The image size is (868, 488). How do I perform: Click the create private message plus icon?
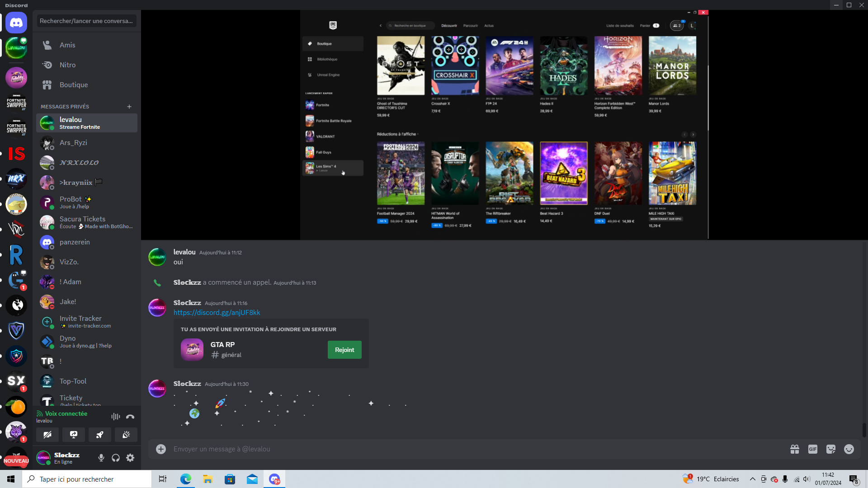[129, 107]
